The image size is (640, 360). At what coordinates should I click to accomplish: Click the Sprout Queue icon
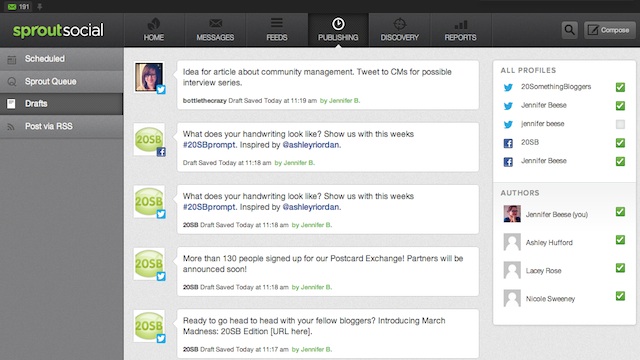point(12,82)
